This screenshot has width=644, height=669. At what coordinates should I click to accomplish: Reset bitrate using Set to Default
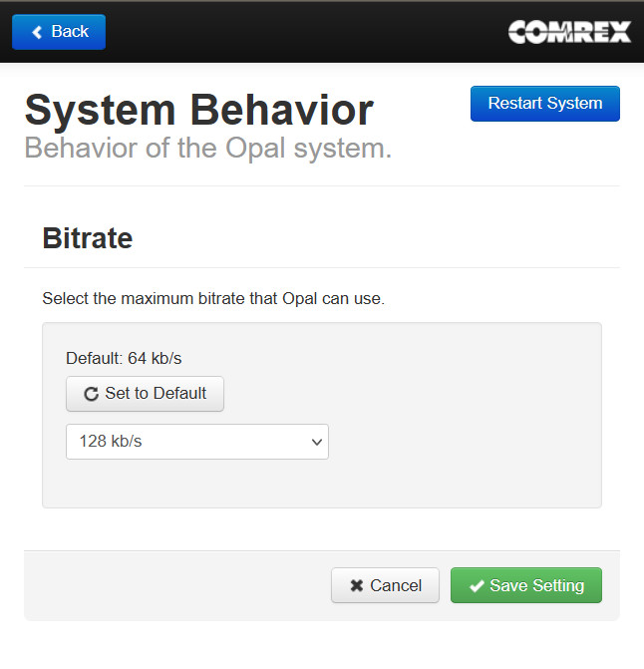(x=145, y=394)
